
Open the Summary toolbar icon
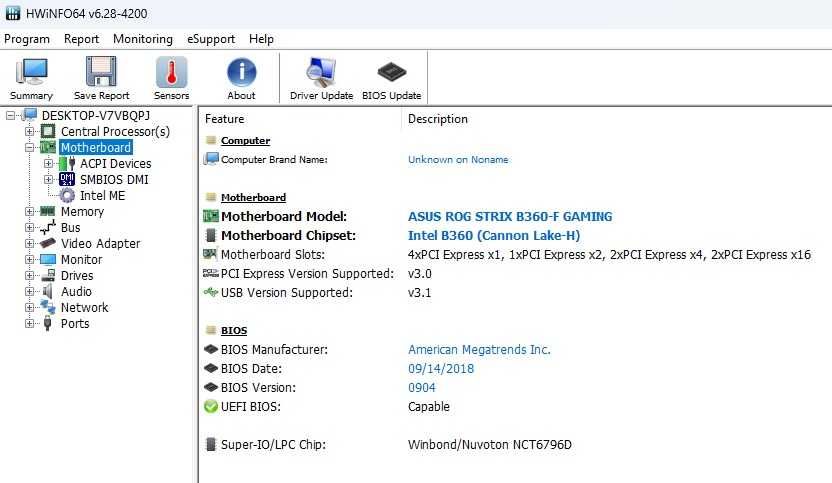point(31,78)
